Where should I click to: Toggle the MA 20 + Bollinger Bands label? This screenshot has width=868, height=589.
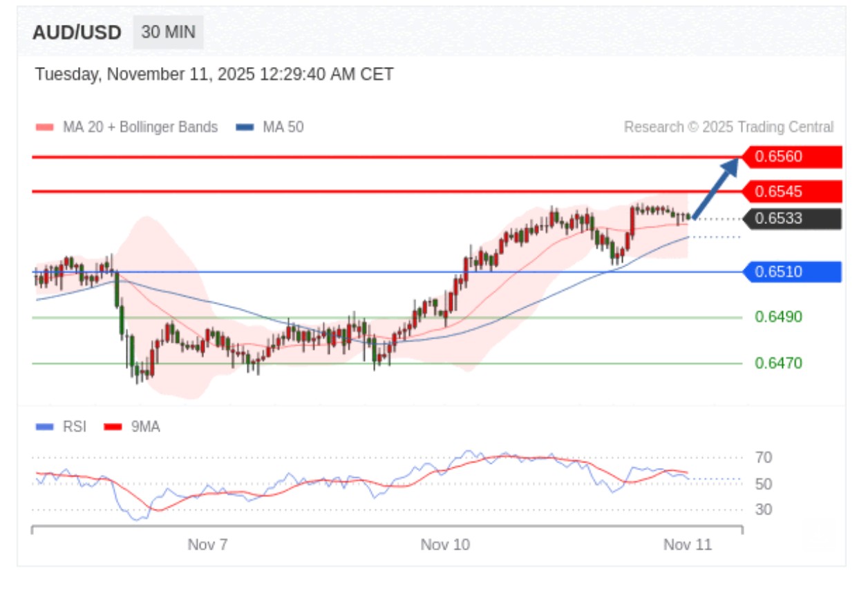[x=140, y=127]
